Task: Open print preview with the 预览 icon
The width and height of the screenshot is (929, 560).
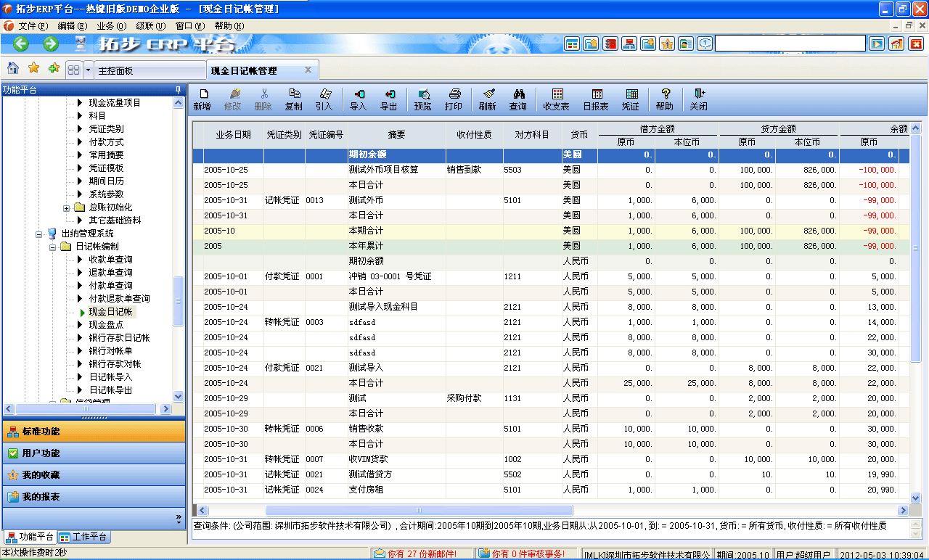Action: click(x=423, y=99)
